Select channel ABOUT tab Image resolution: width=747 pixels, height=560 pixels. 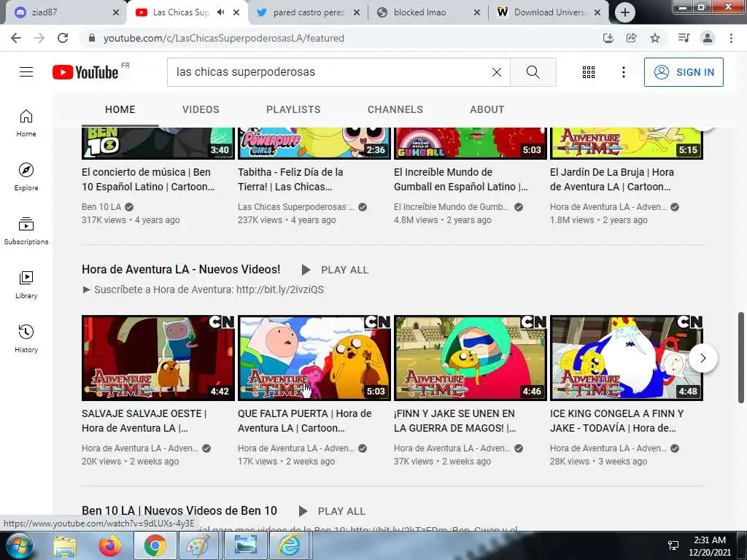(x=487, y=109)
